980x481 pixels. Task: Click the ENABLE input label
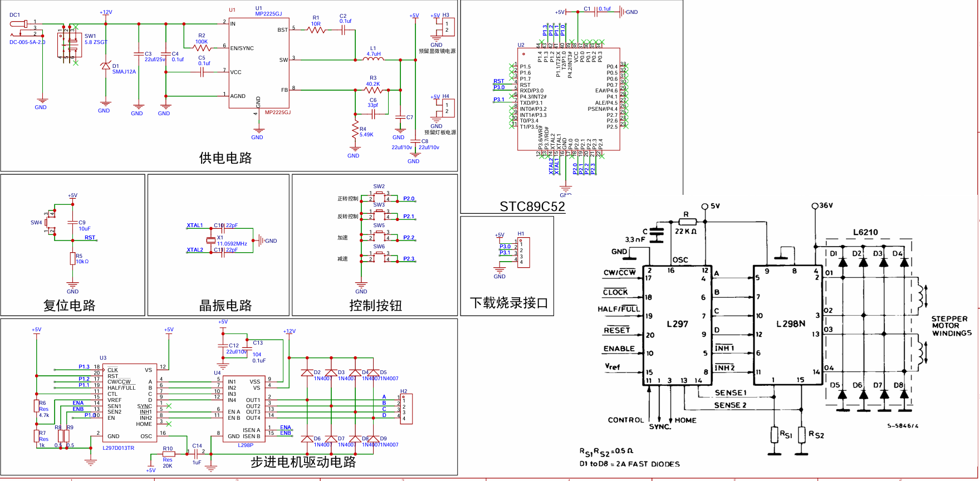tap(619, 349)
